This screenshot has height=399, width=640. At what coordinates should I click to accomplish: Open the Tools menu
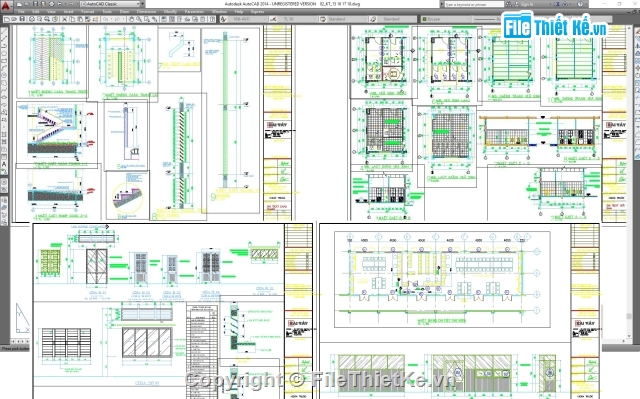(x=107, y=11)
